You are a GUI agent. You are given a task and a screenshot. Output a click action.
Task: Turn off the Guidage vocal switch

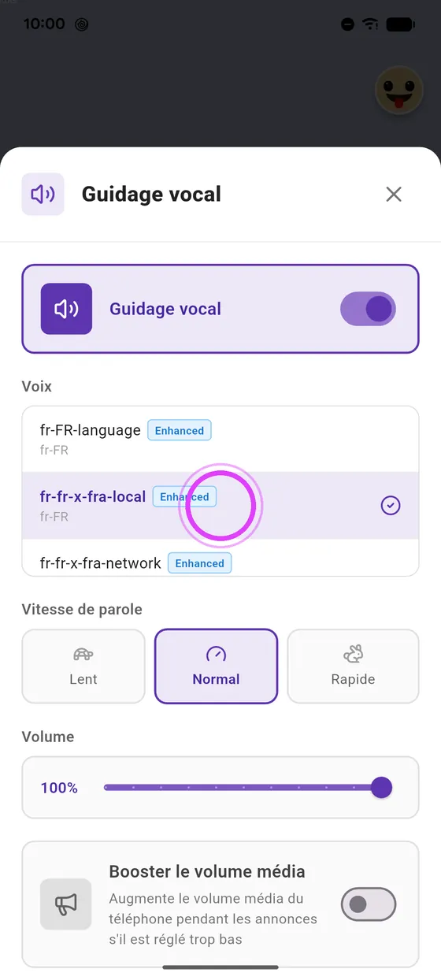click(x=368, y=309)
